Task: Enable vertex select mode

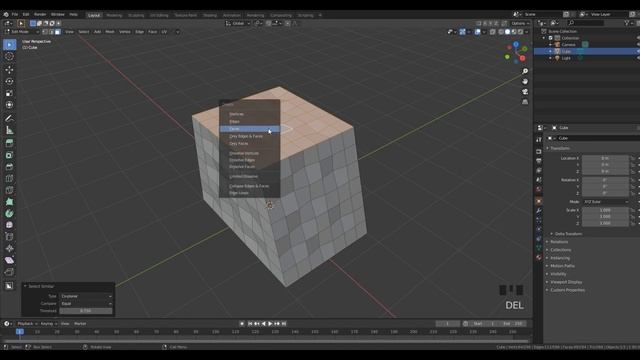Action: (x=45, y=32)
